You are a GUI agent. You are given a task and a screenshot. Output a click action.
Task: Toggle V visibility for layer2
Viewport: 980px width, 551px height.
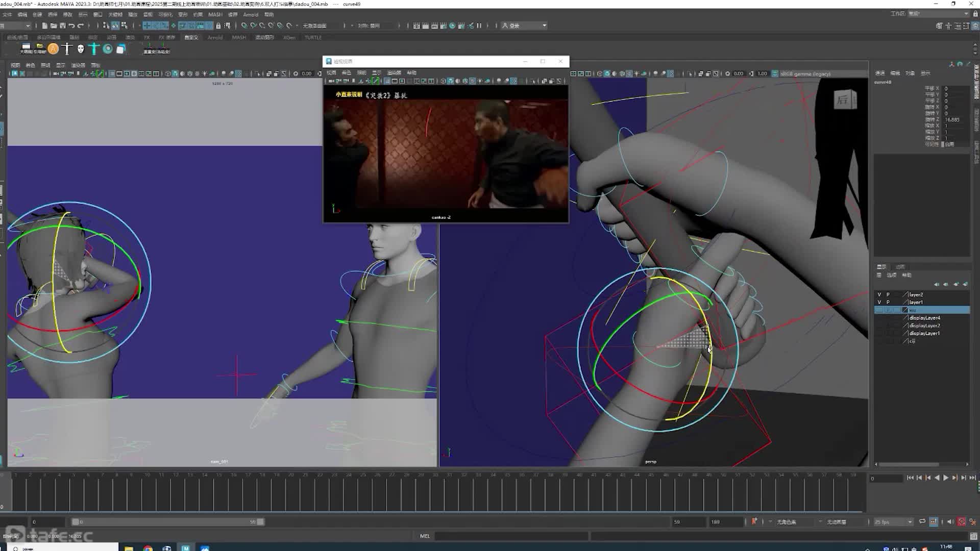point(879,294)
